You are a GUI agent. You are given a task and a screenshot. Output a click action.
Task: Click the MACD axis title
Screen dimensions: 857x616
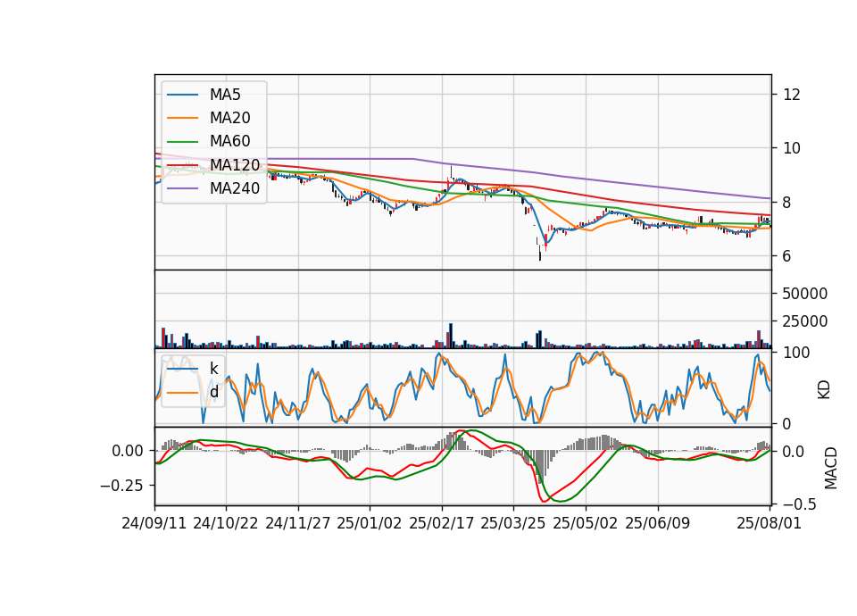click(831, 469)
